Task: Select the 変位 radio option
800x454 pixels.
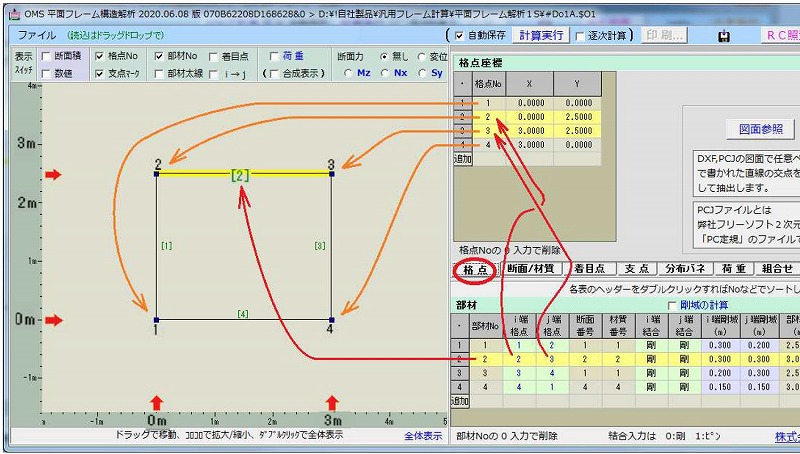Action: (x=421, y=57)
